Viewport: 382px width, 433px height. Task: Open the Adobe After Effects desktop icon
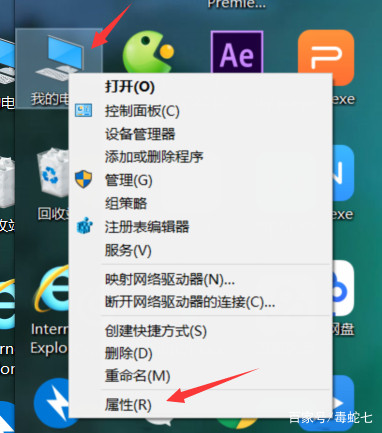[237, 52]
